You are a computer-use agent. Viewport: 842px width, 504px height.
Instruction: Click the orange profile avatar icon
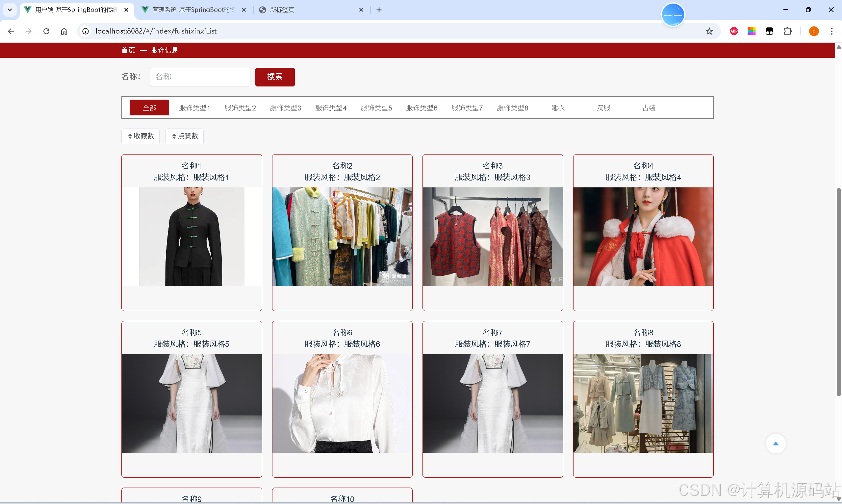(813, 31)
